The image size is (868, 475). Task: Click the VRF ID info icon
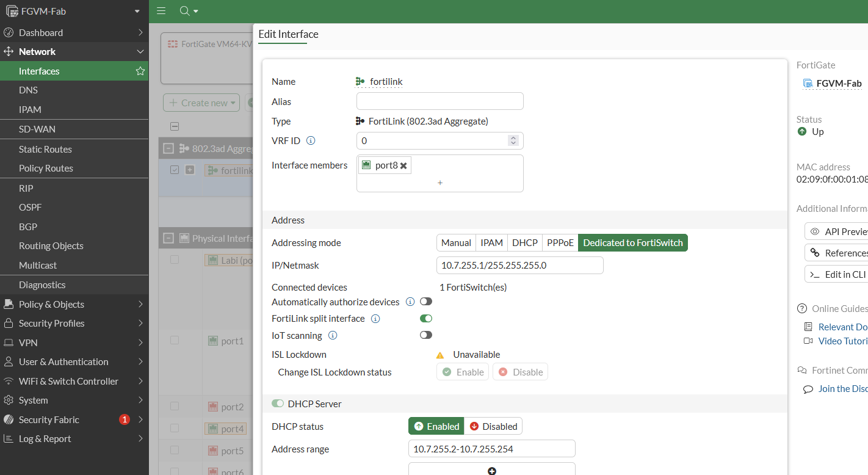[311, 140]
